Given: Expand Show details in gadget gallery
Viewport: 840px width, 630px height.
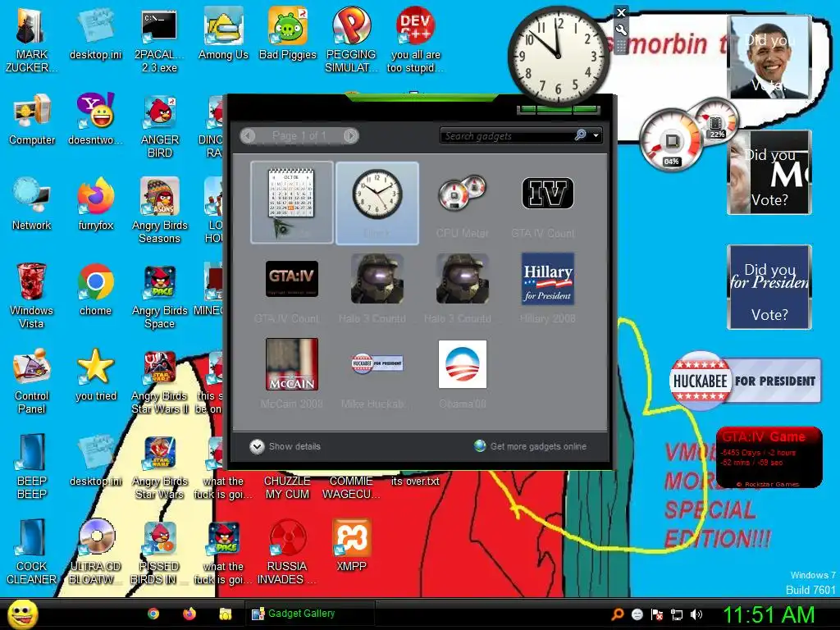Looking at the screenshot, I should (285, 446).
